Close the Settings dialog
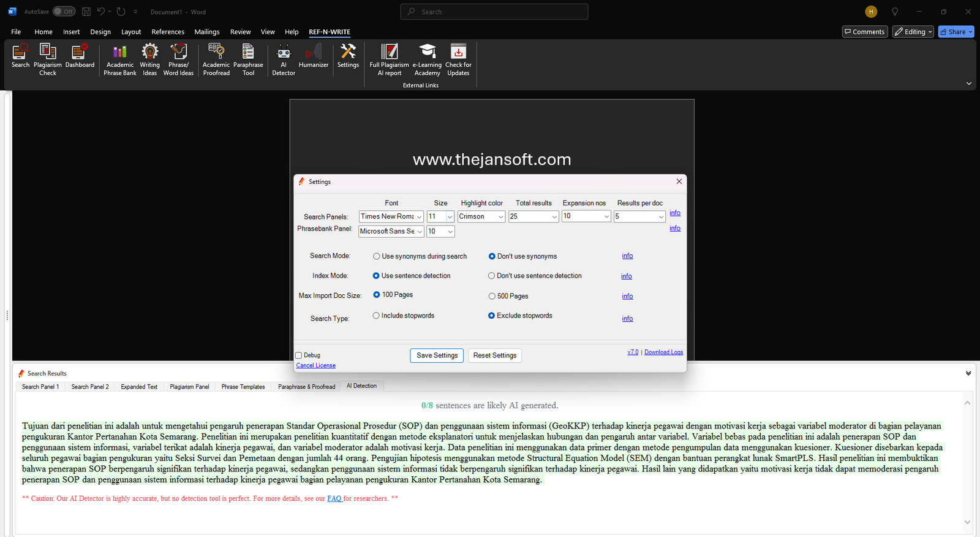Viewport: 980px width, 537px height. click(x=679, y=181)
